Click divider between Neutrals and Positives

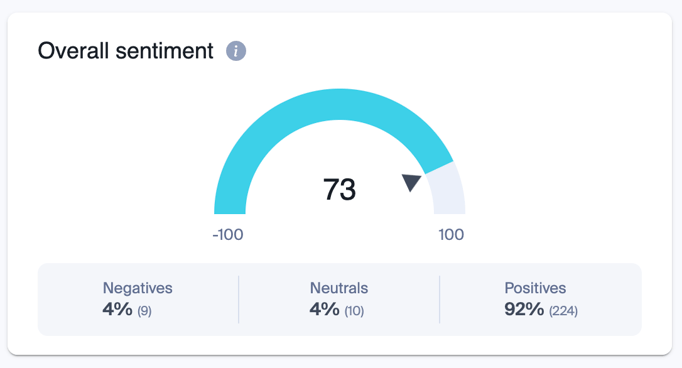coord(439,299)
